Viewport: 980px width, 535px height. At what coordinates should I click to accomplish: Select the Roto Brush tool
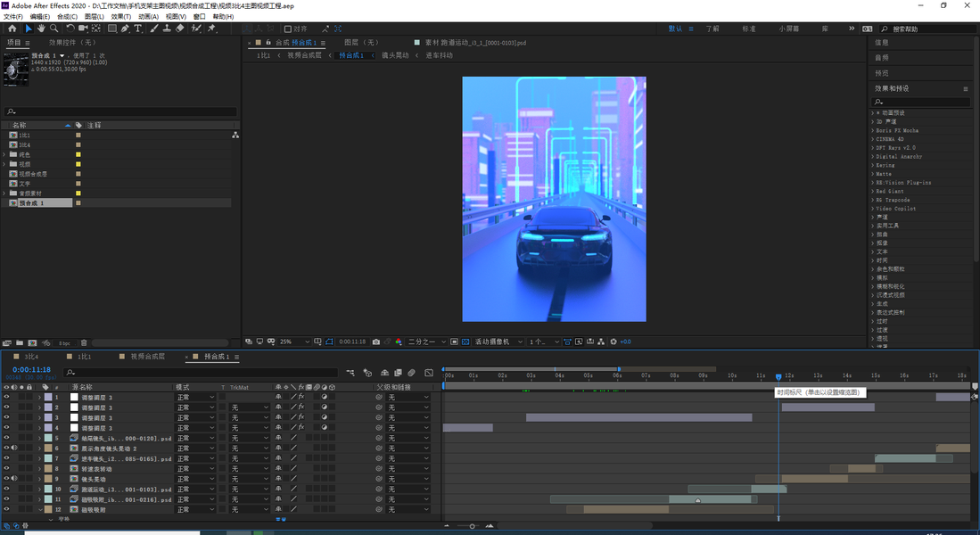196,29
